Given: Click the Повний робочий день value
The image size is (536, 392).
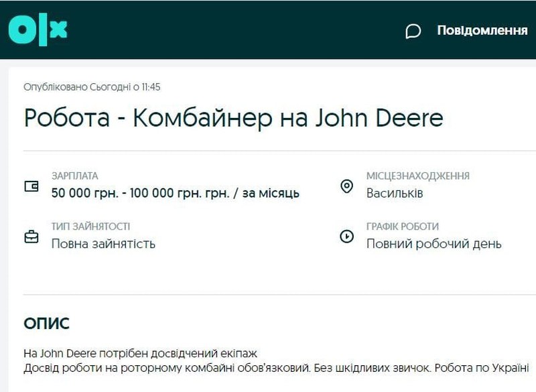Looking at the screenshot, I should [x=433, y=244].
